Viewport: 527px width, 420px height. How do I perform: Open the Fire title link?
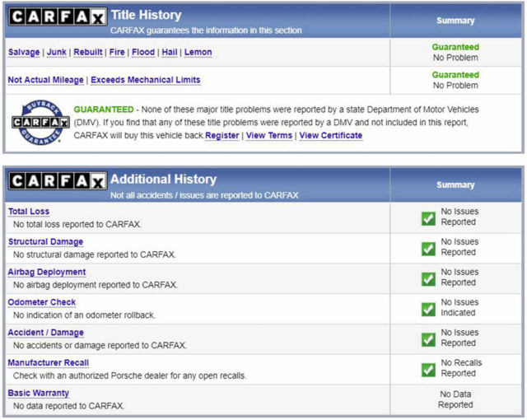click(x=117, y=52)
